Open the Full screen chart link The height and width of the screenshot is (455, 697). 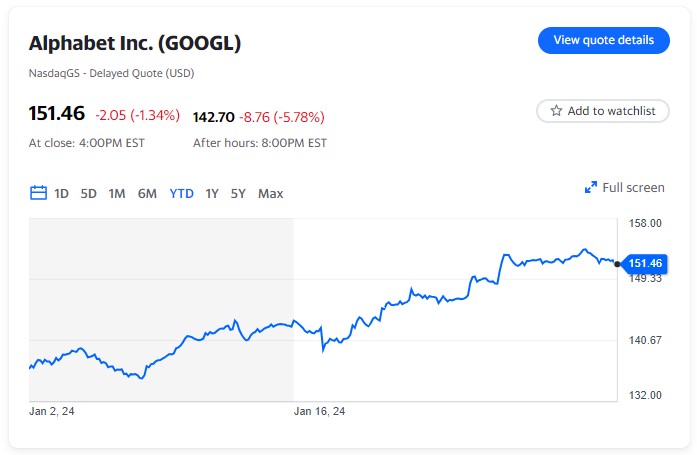pyautogui.click(x=633, y=187)
